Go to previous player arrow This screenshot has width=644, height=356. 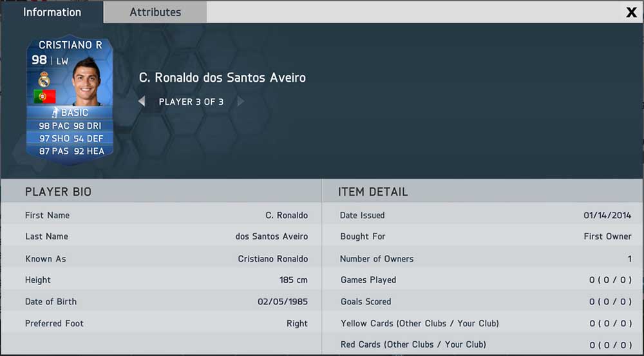point(142,102)
